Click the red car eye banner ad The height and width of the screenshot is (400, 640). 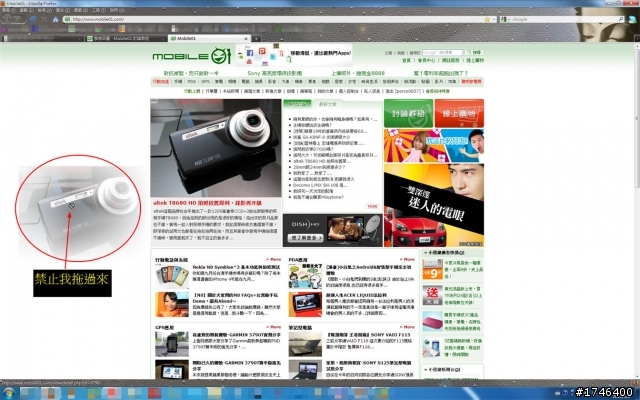click(x=434, y=205)
